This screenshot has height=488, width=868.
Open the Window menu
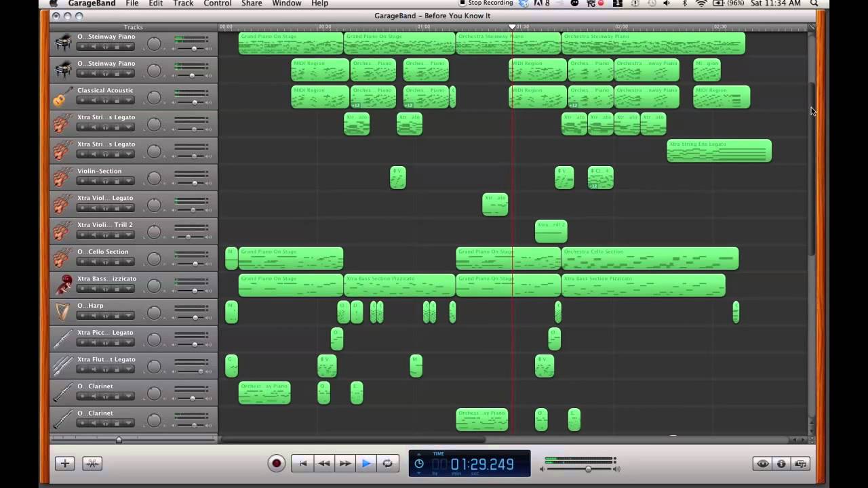point(287,3)
